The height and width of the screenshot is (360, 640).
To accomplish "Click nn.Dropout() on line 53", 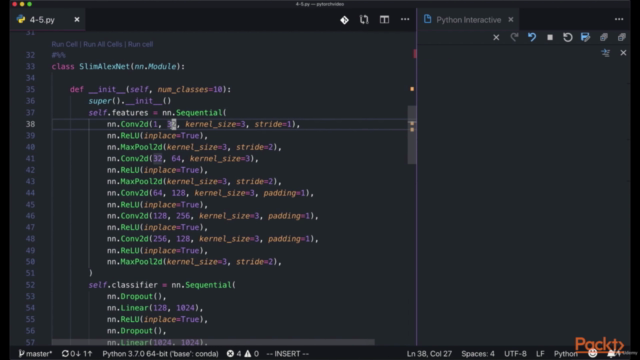I will pos(137,296).
